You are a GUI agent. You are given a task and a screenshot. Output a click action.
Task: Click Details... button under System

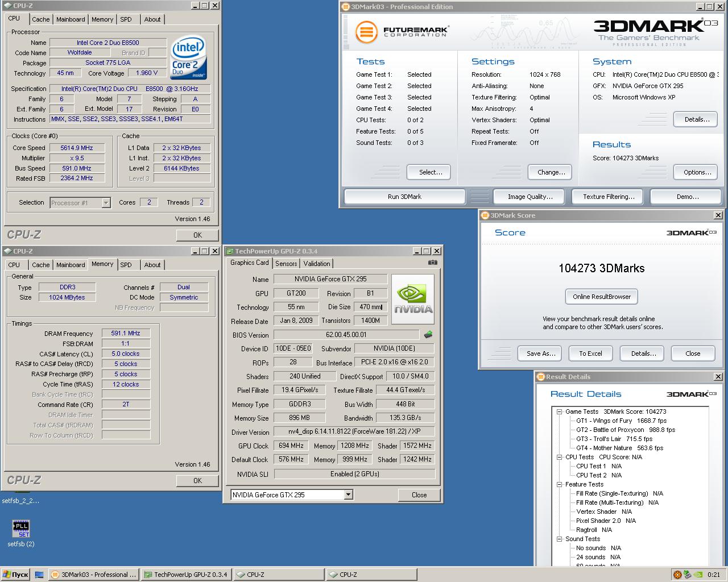click(x=697, y=119)
